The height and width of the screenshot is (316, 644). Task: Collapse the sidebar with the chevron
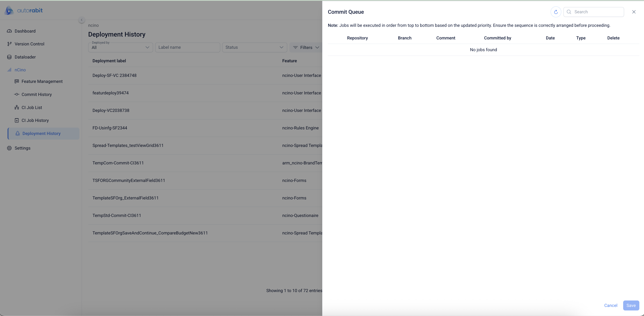pyautogui.click(x=82, y=20)
